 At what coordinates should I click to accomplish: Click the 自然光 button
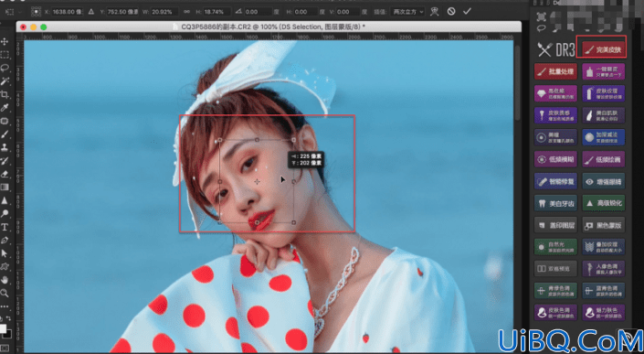[555, 247]
